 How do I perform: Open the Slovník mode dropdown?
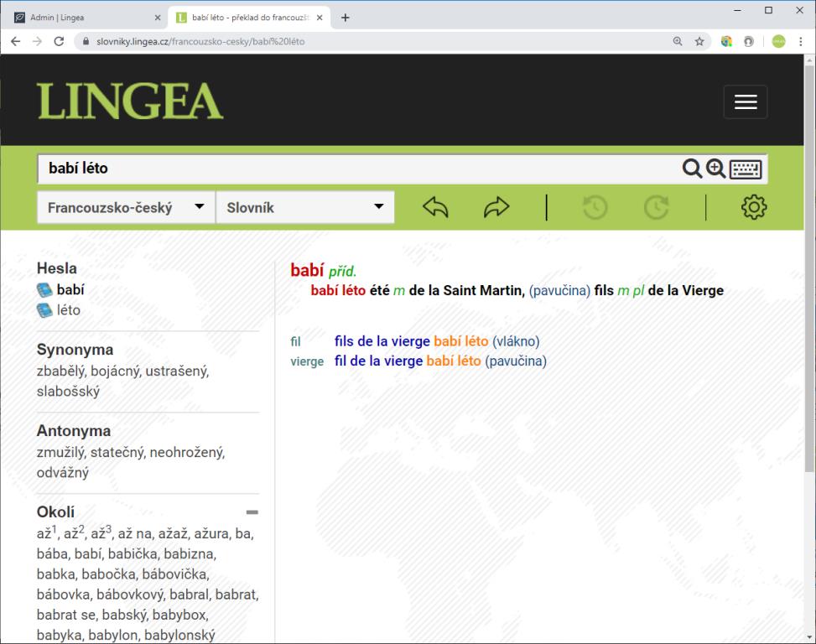pyautogui.click(x=305, y=208)
